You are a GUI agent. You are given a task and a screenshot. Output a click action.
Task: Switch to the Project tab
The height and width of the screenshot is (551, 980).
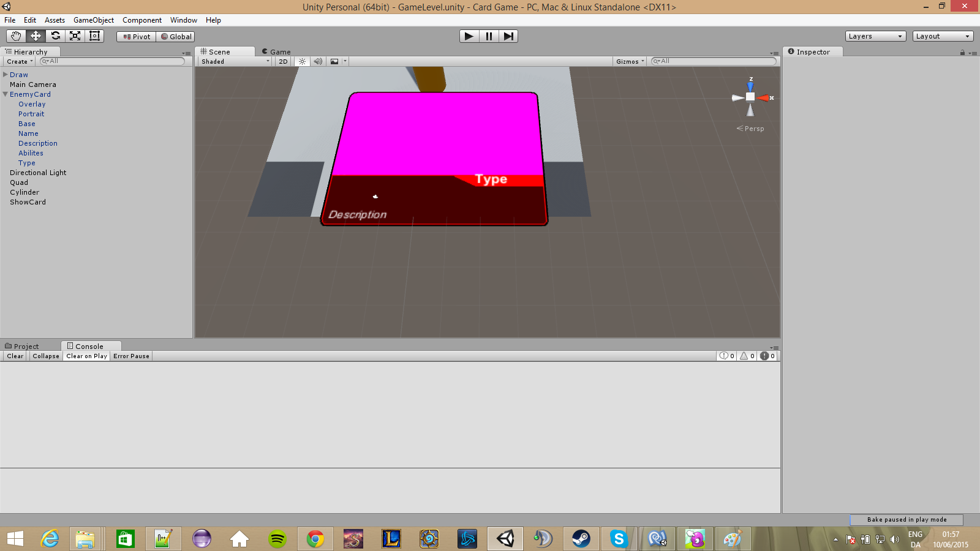coord(22,347)
